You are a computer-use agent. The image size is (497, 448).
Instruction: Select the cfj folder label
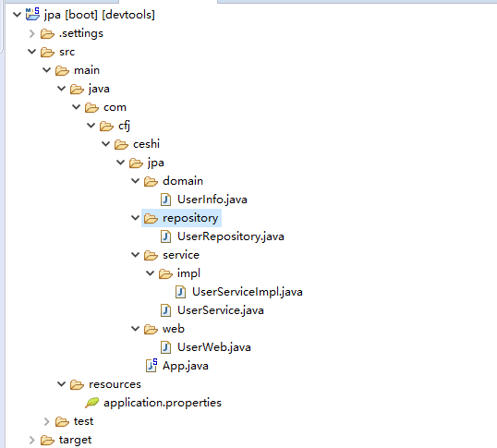click(124, 126)
